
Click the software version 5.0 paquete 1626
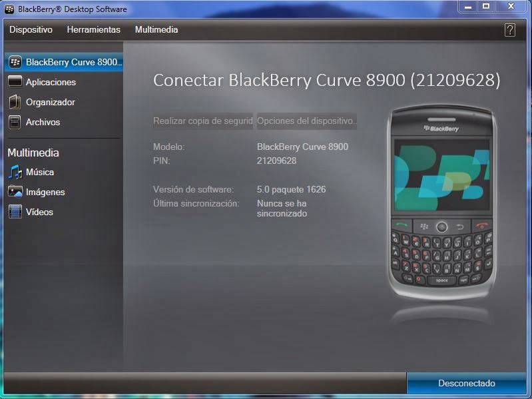pyautogui.click(x=291, y=189)
